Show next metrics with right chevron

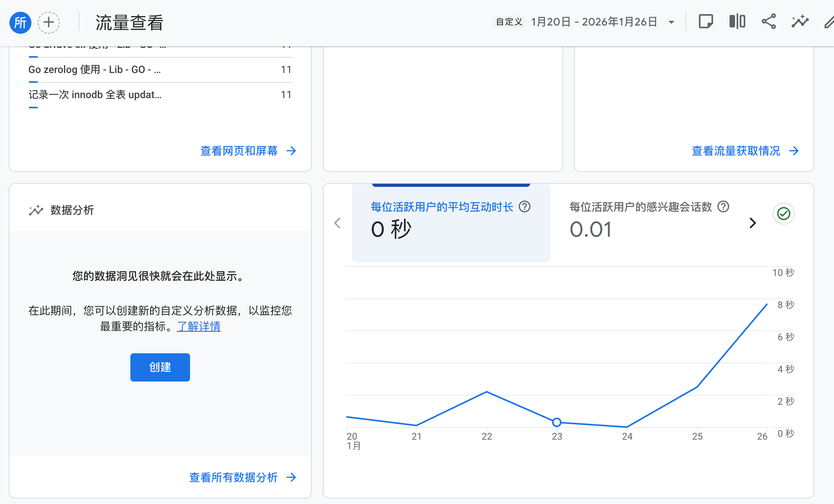[x=752, y=223]
